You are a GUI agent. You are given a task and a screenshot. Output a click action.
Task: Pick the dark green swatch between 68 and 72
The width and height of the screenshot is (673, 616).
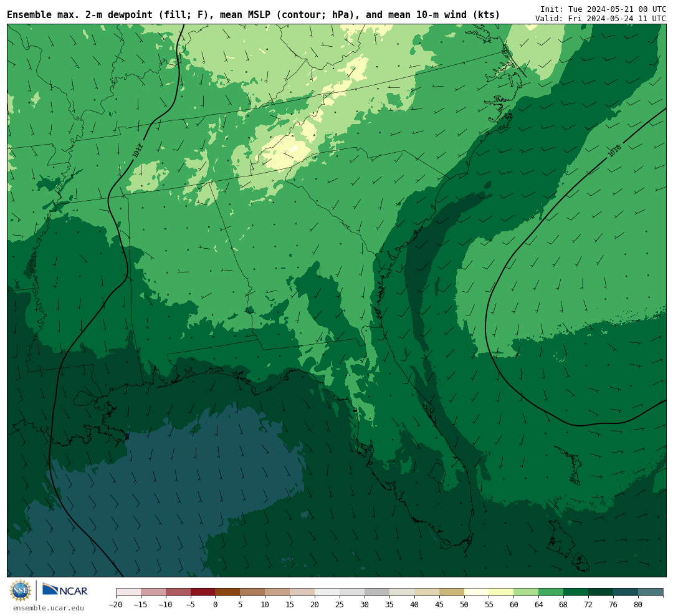coord(576,592)
